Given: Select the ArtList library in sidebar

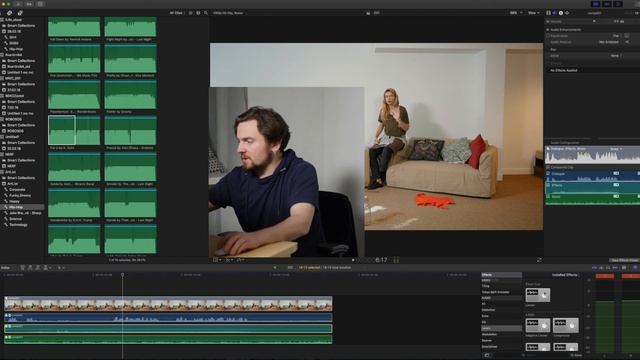Looking at the screenshot, I should pos(11,172).
